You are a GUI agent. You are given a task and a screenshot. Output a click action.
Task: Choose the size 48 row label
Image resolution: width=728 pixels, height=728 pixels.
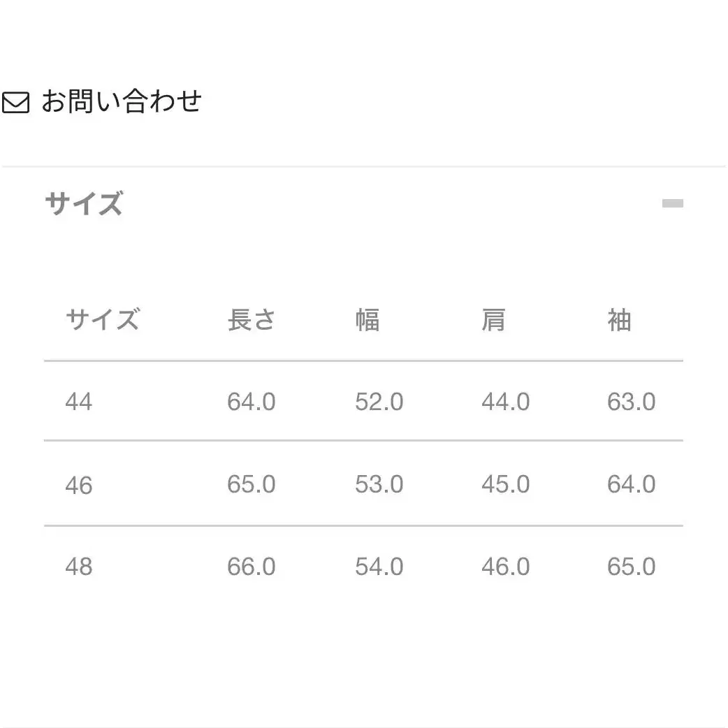click(x=79, y=567)
